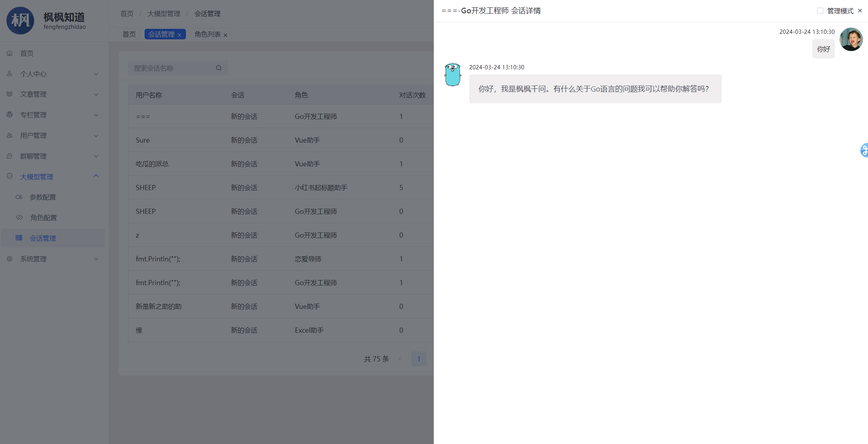Click the 大模型管理 breadcrumb link
The width and height of the screenshot is (868, 444).
pos(164,14)
